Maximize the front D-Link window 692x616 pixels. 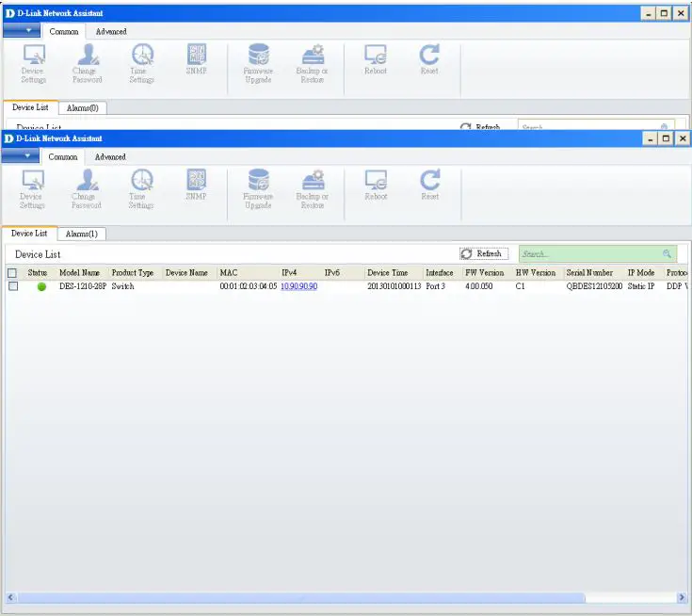coord(666,139)
